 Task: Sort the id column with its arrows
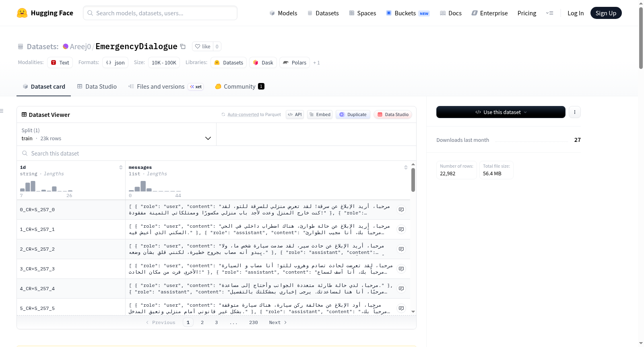pos(121,167)
